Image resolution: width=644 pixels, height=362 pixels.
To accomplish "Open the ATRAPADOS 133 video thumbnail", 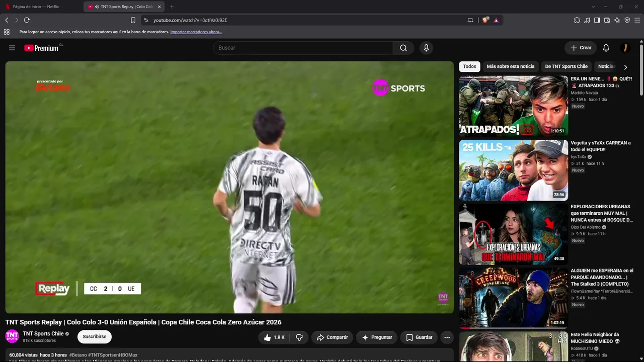I will click(x=513, y=106).
